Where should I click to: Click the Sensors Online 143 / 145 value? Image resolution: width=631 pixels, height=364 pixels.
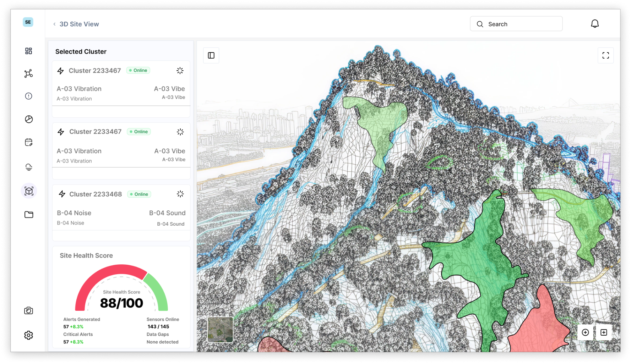point(158,326)
